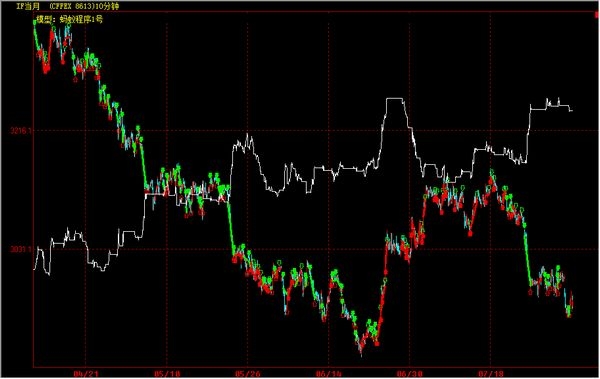Click the 05/10 date axis label

pyautogui.click(x=167, y=374)
